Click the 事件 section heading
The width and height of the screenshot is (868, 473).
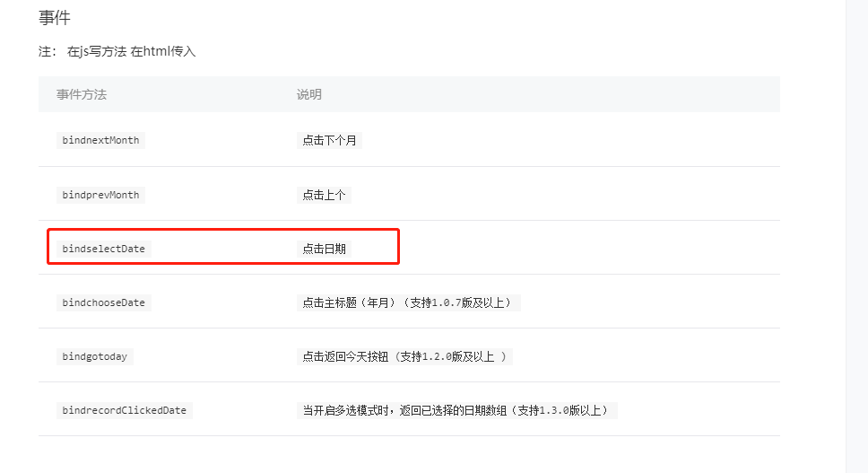tap(54, 18)
